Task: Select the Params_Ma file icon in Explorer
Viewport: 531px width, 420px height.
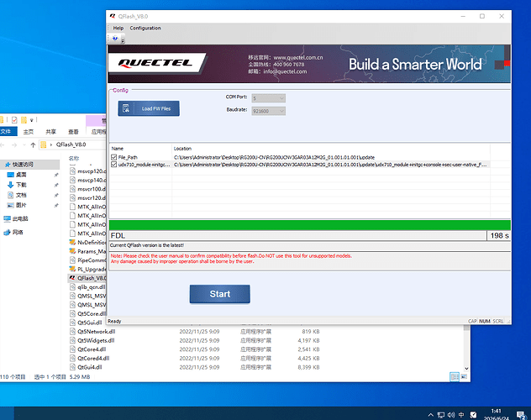Action: pos(72,251)
